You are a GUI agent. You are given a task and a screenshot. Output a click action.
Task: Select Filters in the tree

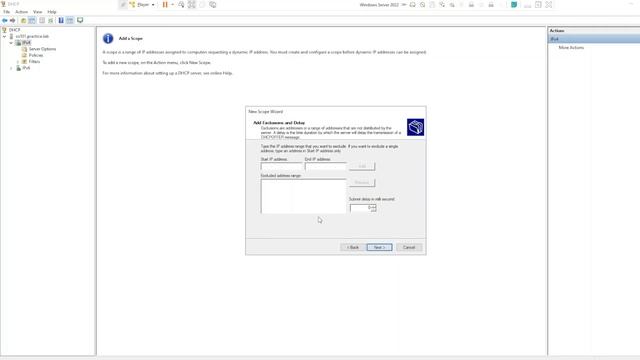pos(34,62)
